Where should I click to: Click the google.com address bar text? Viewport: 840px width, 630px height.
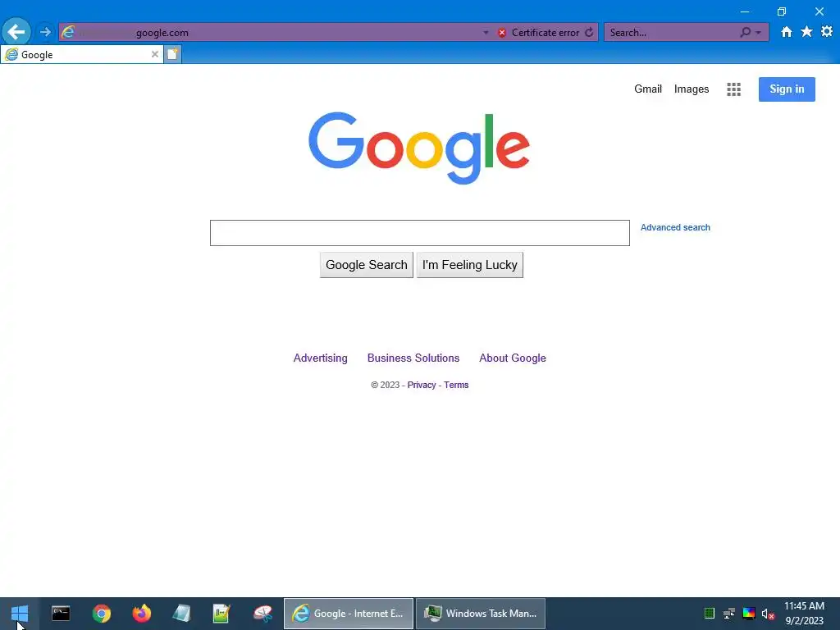tap(162, 33)
